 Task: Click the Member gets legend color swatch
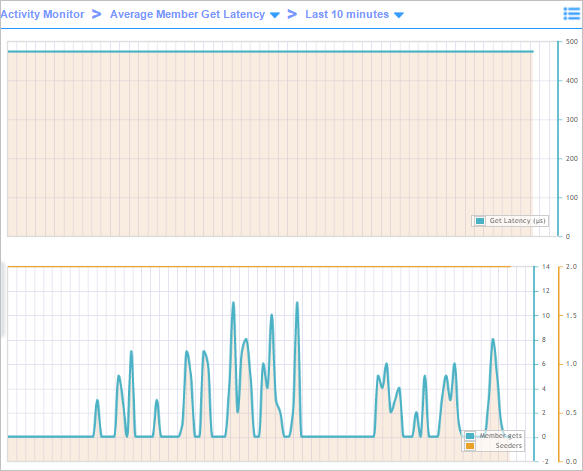coord(470,436)
